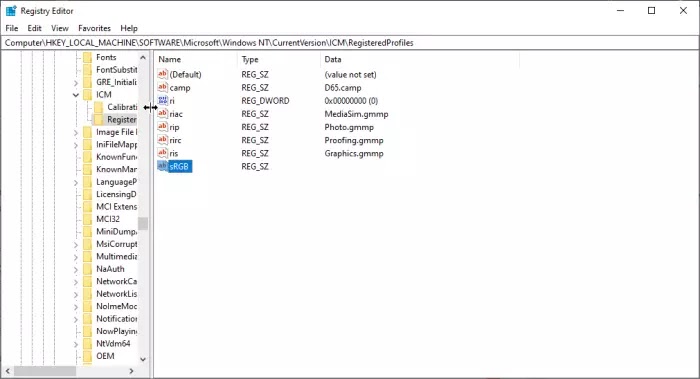Expand the MsiCorrupt tree node
This screenshot has width=700, height=379.
coord(76,245)
